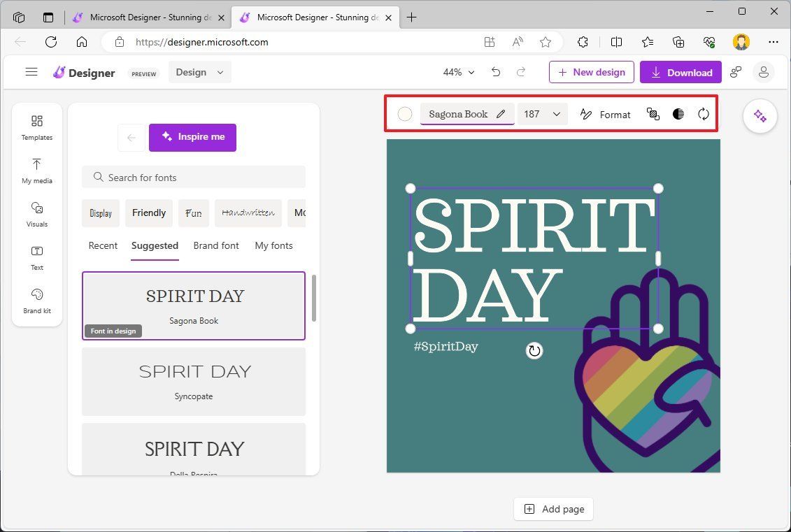Screen dimensions: 791x532
Task: Open the Templates panel
Action: coord(36,128)
